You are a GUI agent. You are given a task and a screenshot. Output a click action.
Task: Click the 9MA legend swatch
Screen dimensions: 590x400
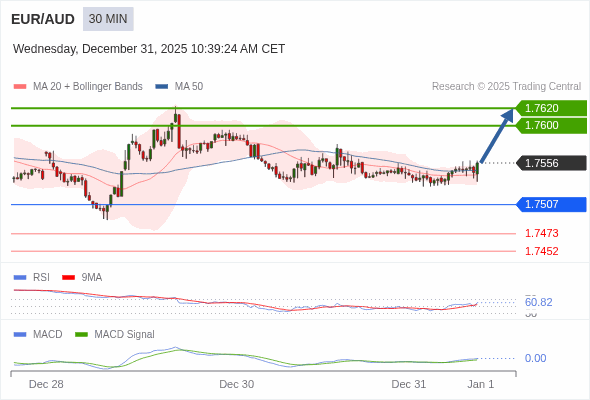[68, 278]
